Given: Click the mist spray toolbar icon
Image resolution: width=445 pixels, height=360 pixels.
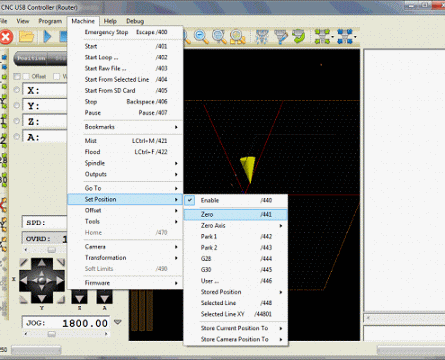Looking at the screenshot, I should coord(262,37).
